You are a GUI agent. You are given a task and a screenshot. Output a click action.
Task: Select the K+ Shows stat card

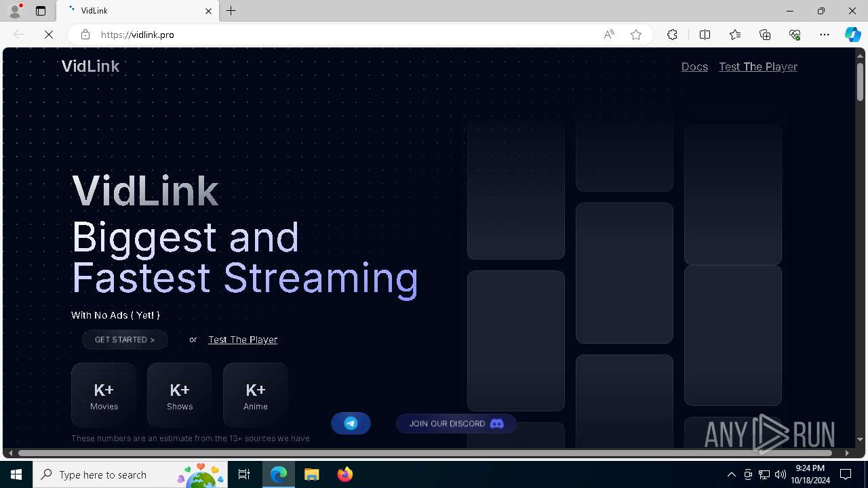(x=180, y=396)
